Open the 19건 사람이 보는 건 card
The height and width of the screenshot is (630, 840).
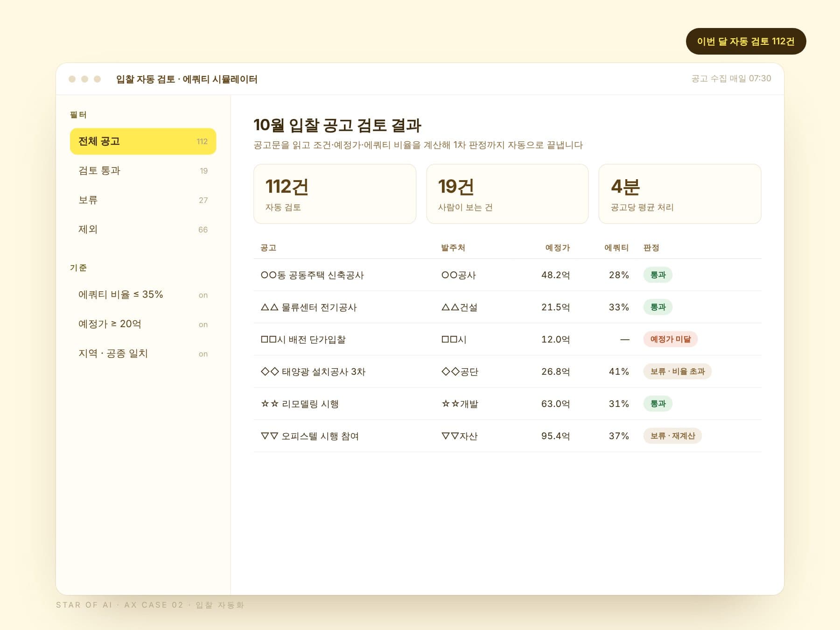pyautogui.click(x=507, y=194)
